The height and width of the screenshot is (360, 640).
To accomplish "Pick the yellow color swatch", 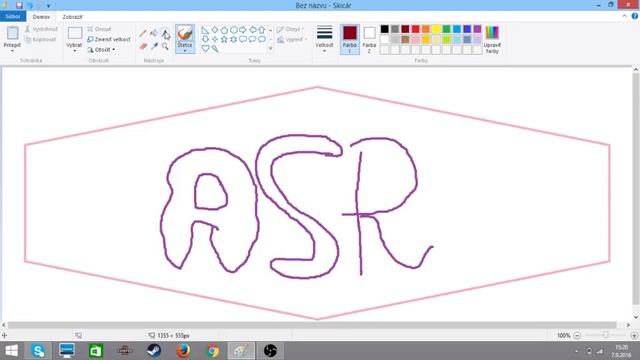I will pos(436,29).
